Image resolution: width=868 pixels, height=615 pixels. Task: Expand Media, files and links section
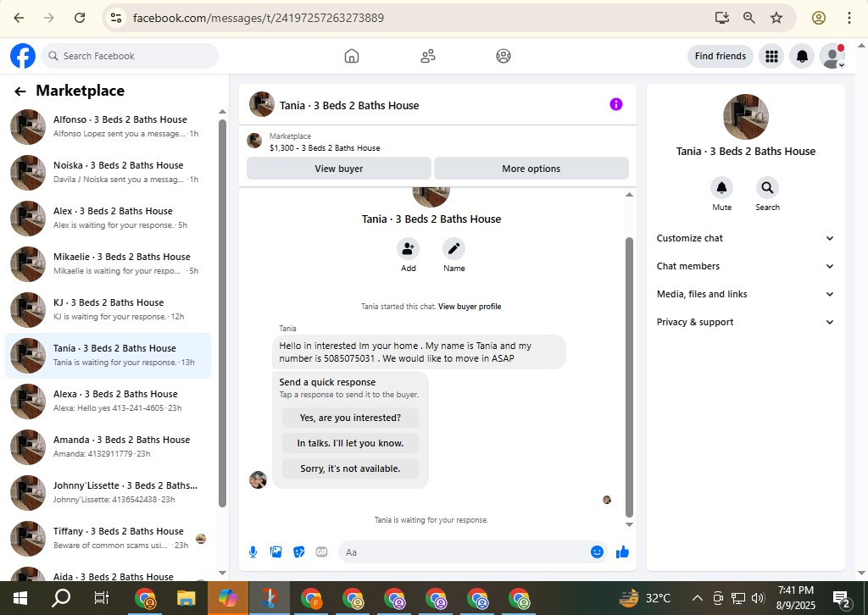745,294
